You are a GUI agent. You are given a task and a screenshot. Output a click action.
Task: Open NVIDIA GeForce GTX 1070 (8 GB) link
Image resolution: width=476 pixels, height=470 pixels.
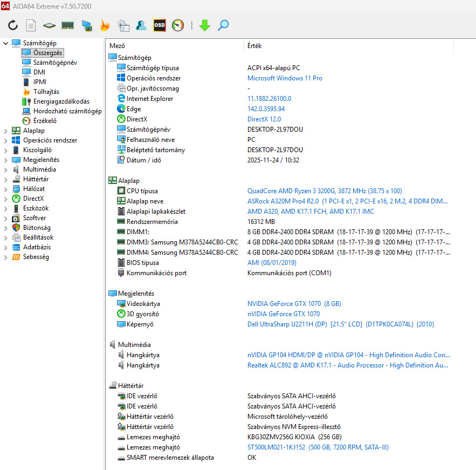pos(294,304)
